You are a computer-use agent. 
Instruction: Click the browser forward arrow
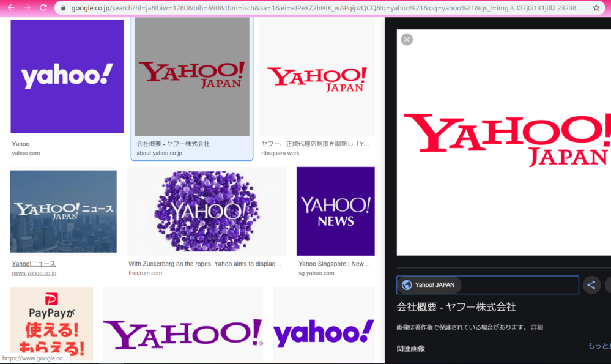click(27, 8)
